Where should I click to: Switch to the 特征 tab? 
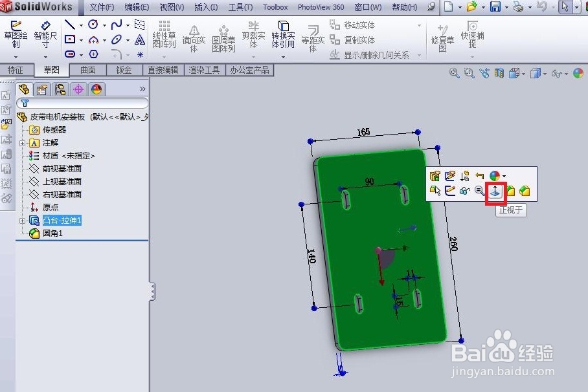[x=16, y=70]
